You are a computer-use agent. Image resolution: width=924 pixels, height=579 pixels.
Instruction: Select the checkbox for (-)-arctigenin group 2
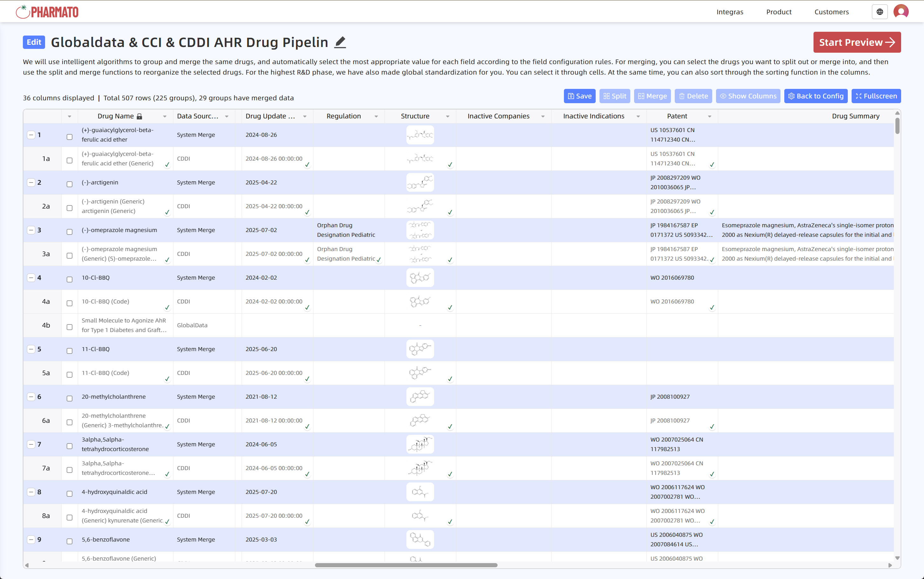coord(69,184)
